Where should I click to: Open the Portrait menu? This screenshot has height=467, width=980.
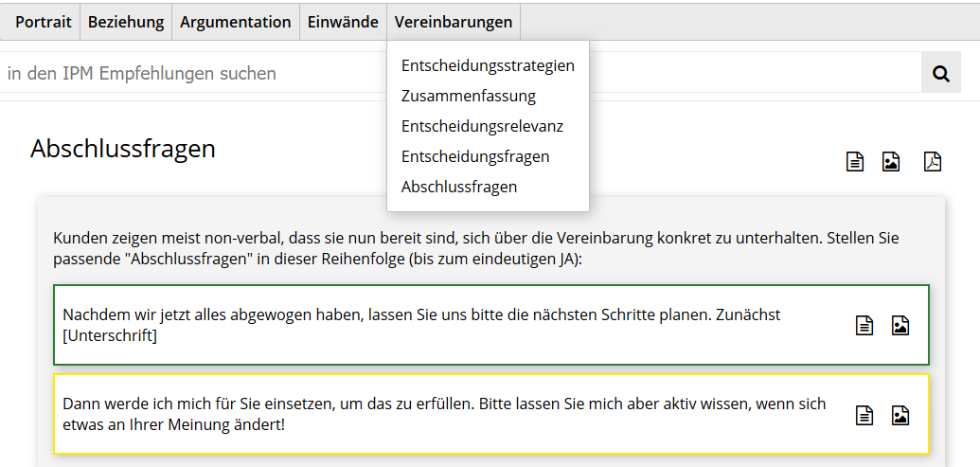pyautogui.click(x=44, y=22)
